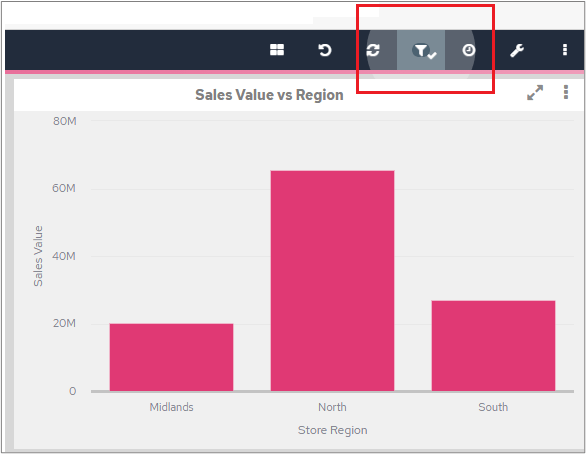This screenshot has height=454, width=586.
Task: Click the '60M' y-axis value
Action: pos(64,188)
